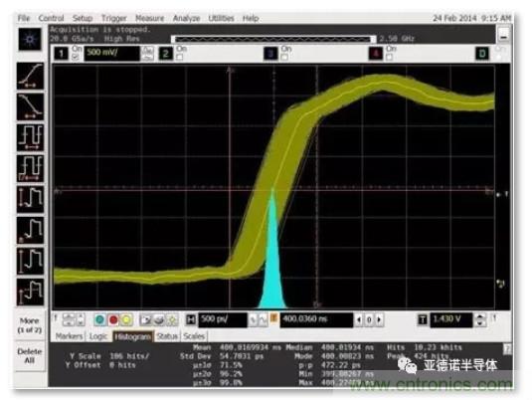Toggle channel 1 On checkbox

tap(76, 57)
